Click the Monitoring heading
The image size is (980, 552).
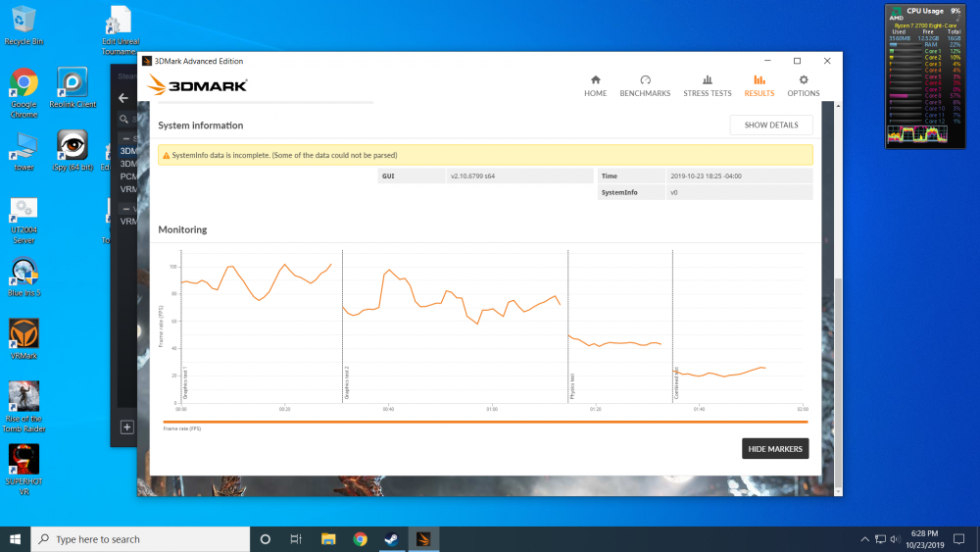[182, 230]
